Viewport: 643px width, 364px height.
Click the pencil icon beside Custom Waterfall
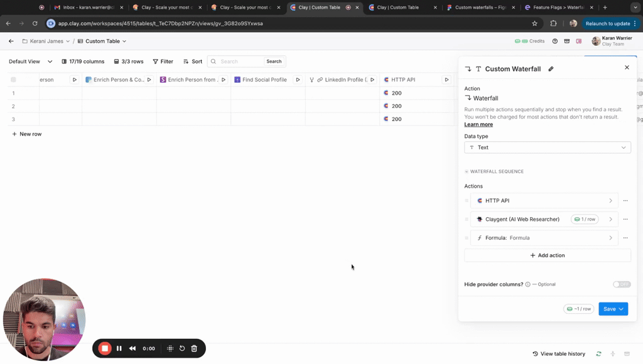click(x=551, y=69)
